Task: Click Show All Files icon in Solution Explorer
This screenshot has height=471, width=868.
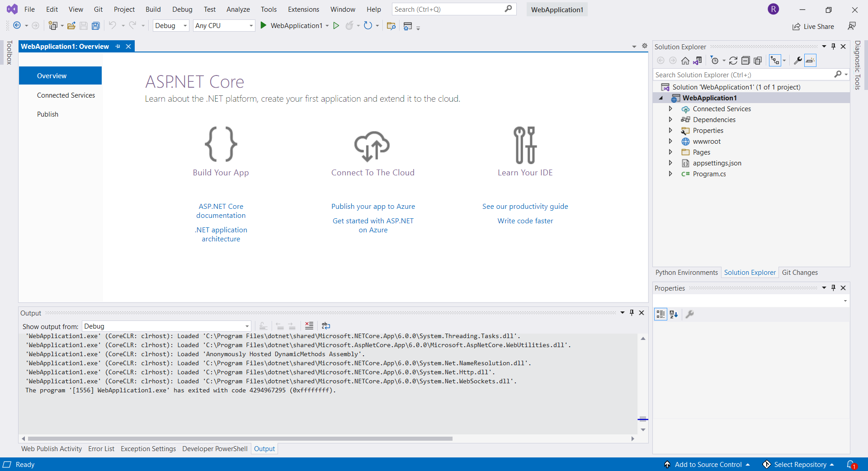Action: (x=758, y=61)
